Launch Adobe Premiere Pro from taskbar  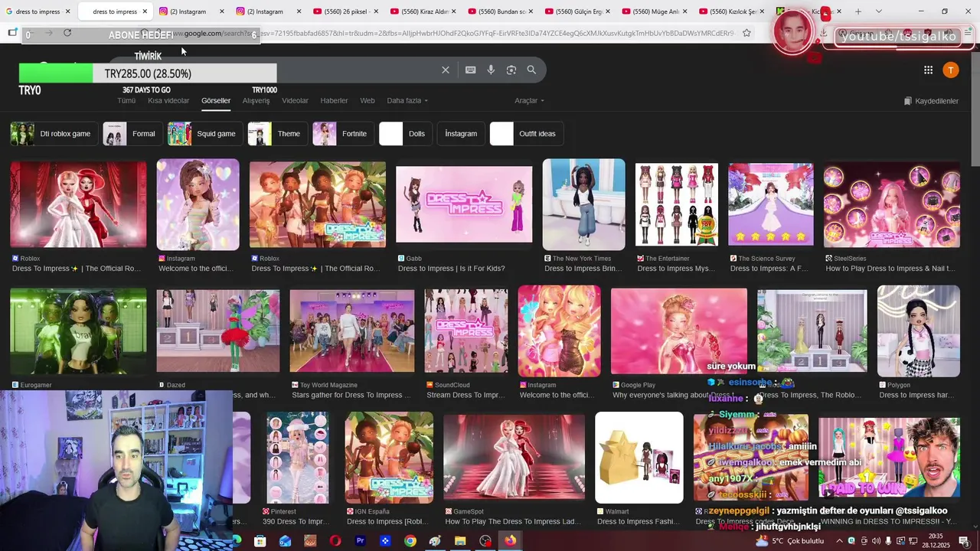pos(360,541)
